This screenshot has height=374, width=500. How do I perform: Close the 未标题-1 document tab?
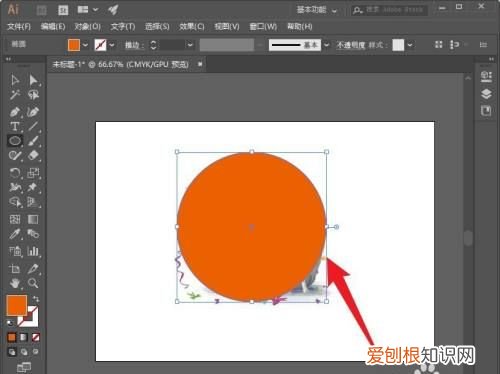(x=200, y=64)
